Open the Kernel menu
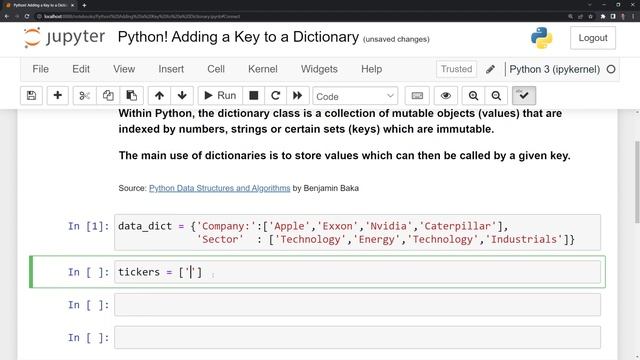The width and height of the screenshot is (640, 360). (262, 69)
